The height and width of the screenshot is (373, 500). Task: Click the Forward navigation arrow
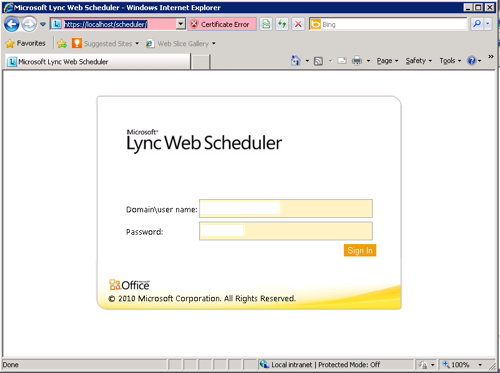pos(29,24)
